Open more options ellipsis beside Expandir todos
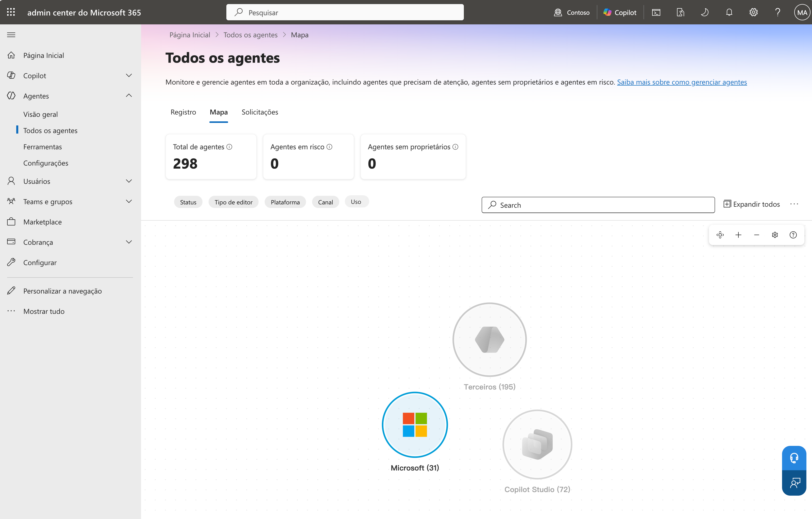812x519 pixels. 794,204
